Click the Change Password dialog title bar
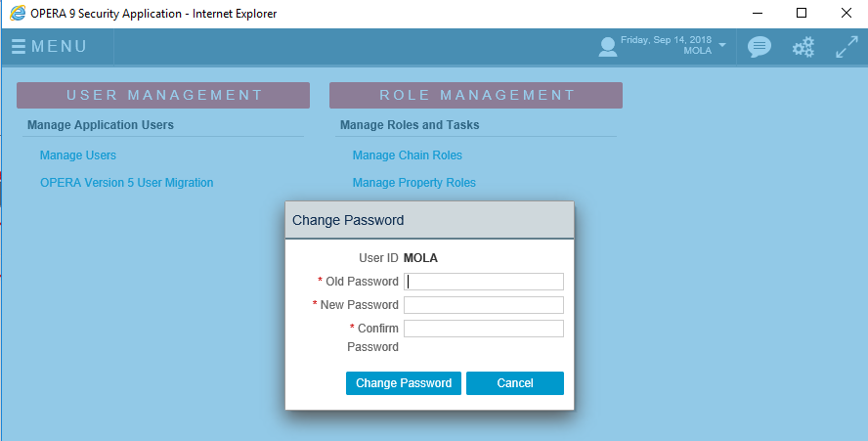The height and width of the screenshot is (441, 868). [x=429, y=221]
